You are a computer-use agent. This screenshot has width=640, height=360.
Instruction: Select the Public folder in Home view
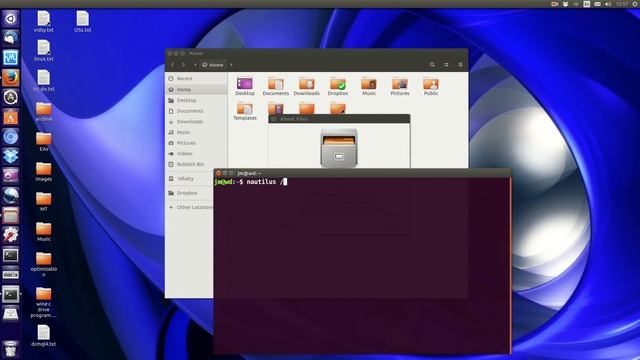[x=431, y=87]
